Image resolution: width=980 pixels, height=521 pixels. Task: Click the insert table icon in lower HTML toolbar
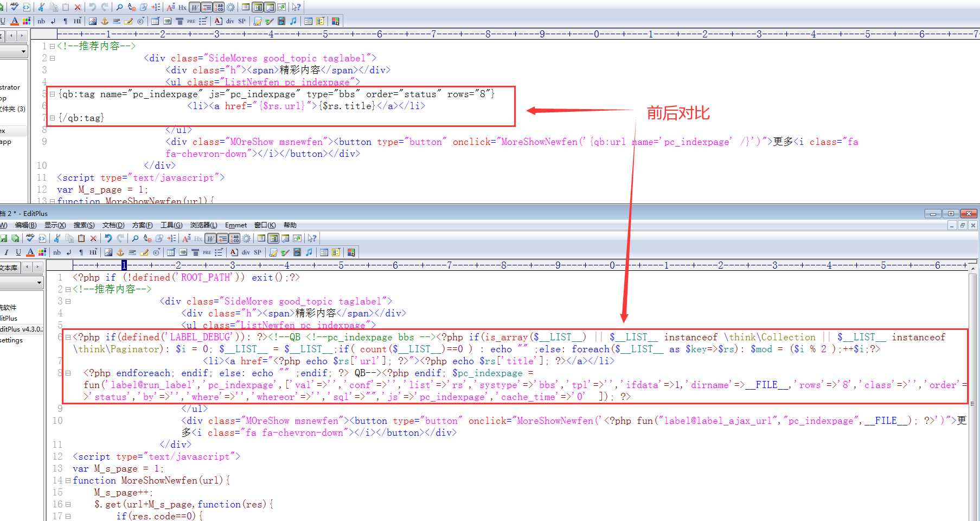171,252
